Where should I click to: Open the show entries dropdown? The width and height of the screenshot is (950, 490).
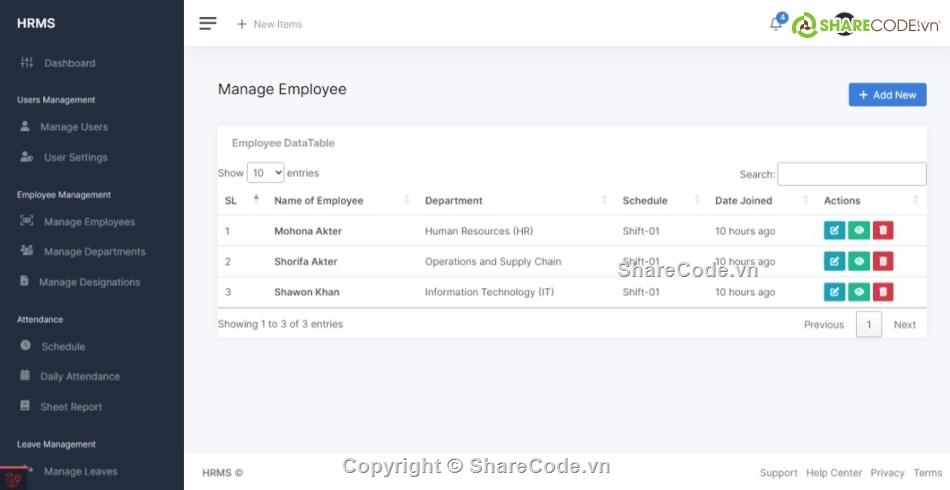click(x=265, y=173)
